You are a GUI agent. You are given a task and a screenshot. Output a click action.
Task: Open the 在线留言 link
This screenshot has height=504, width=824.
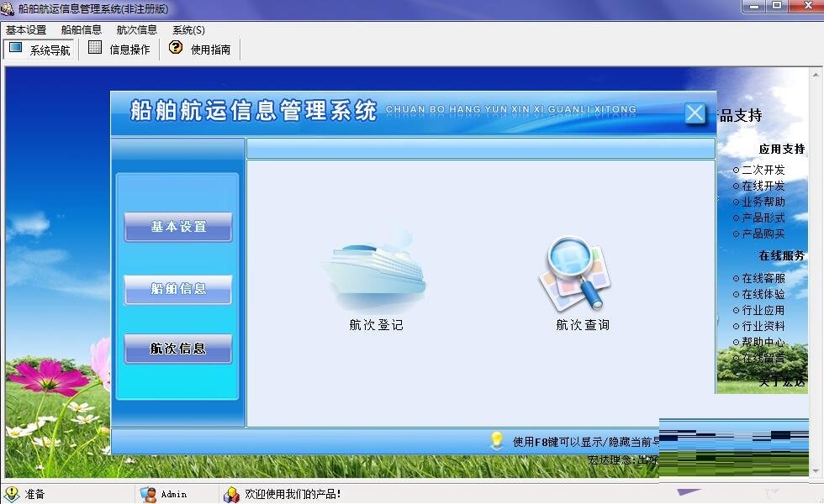(763, 359)
